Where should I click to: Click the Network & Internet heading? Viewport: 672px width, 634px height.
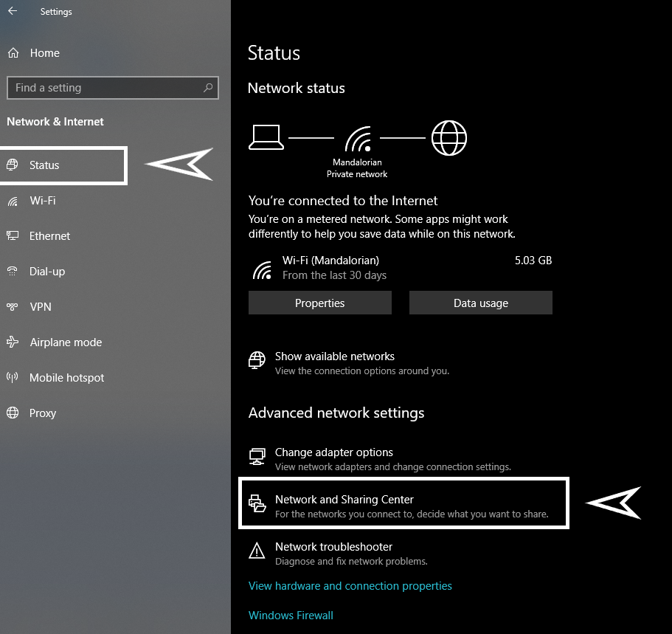pos(55,122)
